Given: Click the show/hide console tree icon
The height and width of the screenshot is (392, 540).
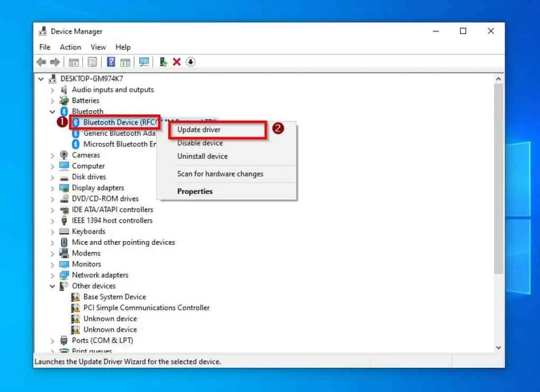Looking at the screenshot, I should click(74, 62).
